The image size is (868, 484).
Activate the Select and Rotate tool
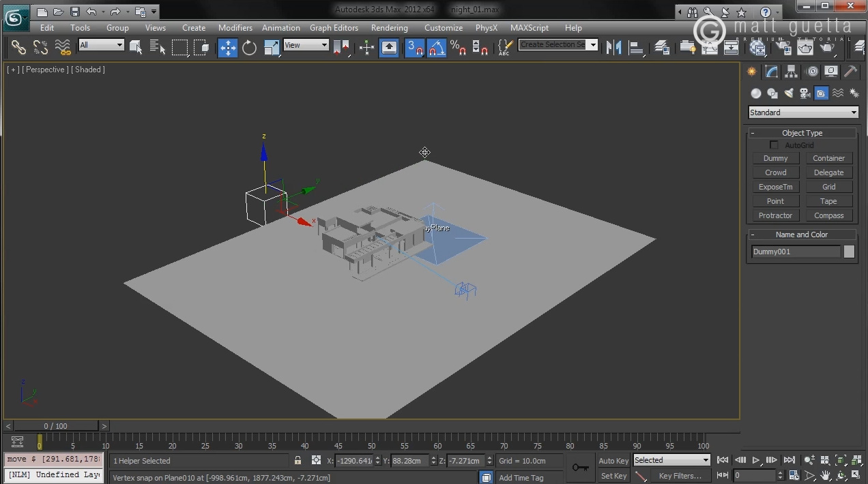point(250,47)
